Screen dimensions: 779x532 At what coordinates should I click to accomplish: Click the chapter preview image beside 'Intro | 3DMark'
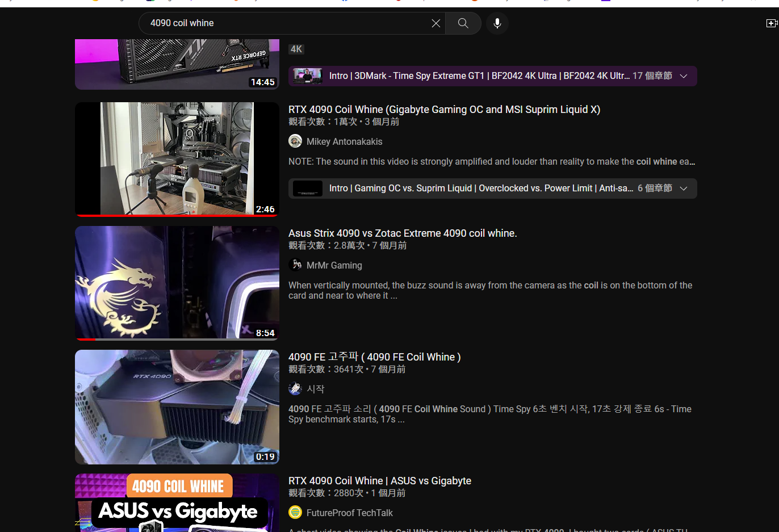(308, 76)
